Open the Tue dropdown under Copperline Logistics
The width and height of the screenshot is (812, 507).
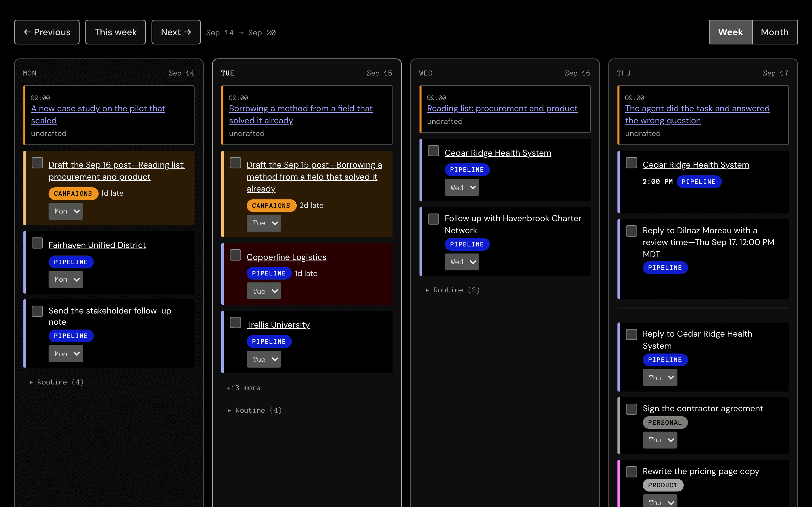(264, 291)
